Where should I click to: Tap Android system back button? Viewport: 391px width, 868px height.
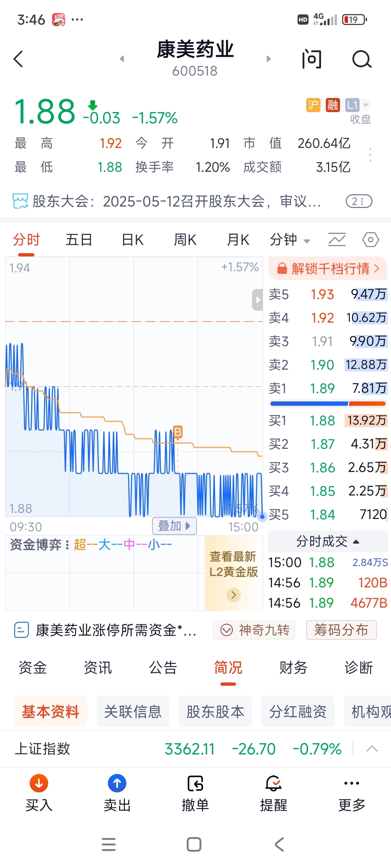(x=279, y=844)
